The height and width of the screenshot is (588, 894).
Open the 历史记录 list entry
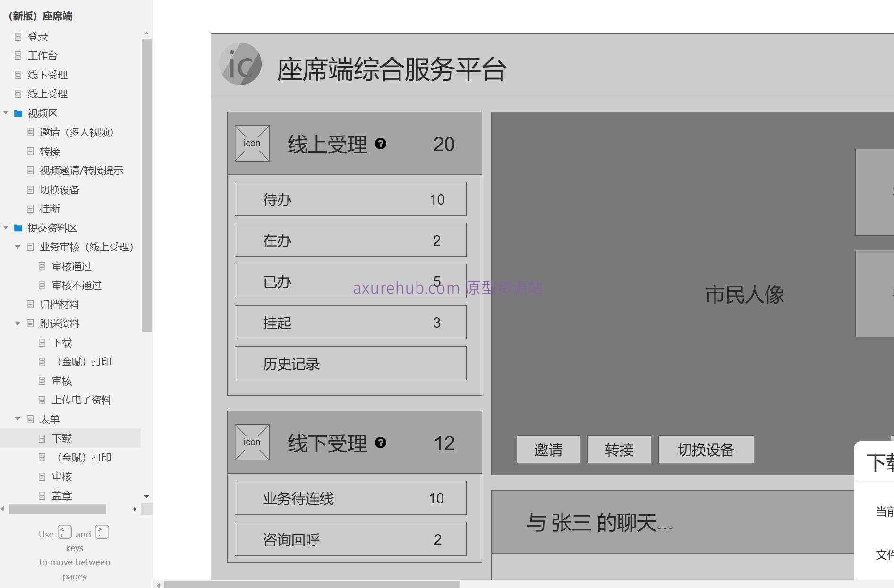[x=350, y=363]
